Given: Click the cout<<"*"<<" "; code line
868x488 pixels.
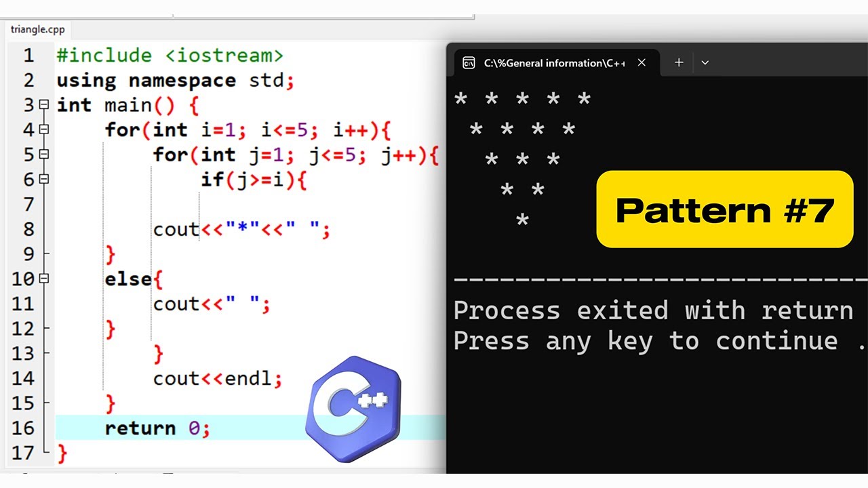Looking at the screenshot, I should 242,230.
